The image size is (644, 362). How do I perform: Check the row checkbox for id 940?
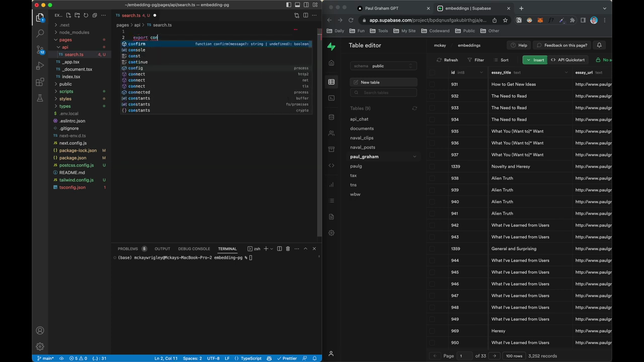pyautogui.click(x=432, y=202)
